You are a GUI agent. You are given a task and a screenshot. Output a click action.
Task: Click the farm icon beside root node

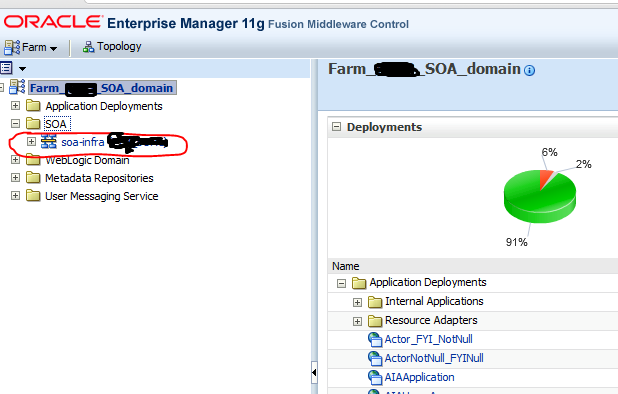click(x=17, y=87)
